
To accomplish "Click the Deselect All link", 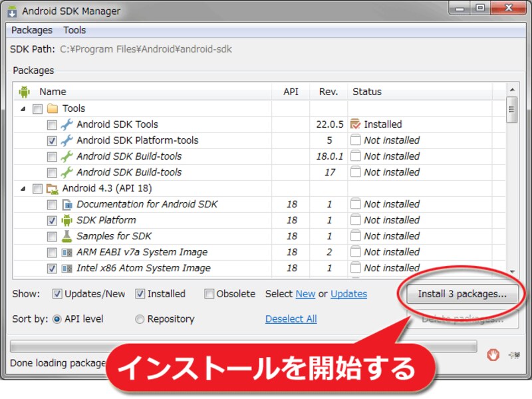I will point(291,319).
